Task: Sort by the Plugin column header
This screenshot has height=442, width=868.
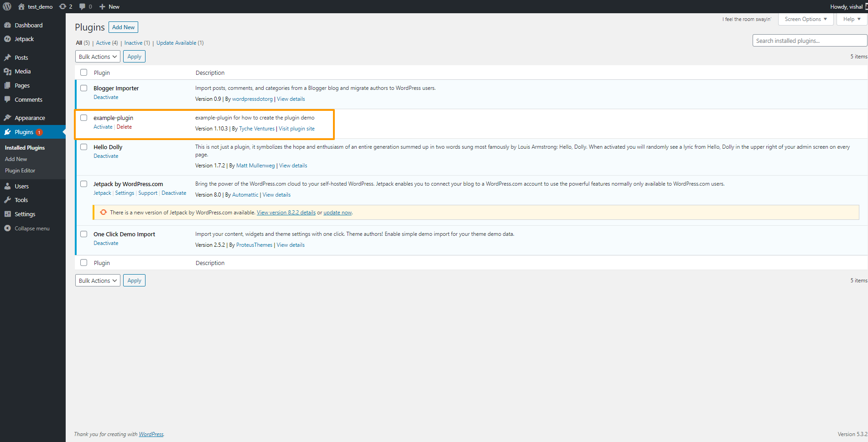Action: coord(102,73)
